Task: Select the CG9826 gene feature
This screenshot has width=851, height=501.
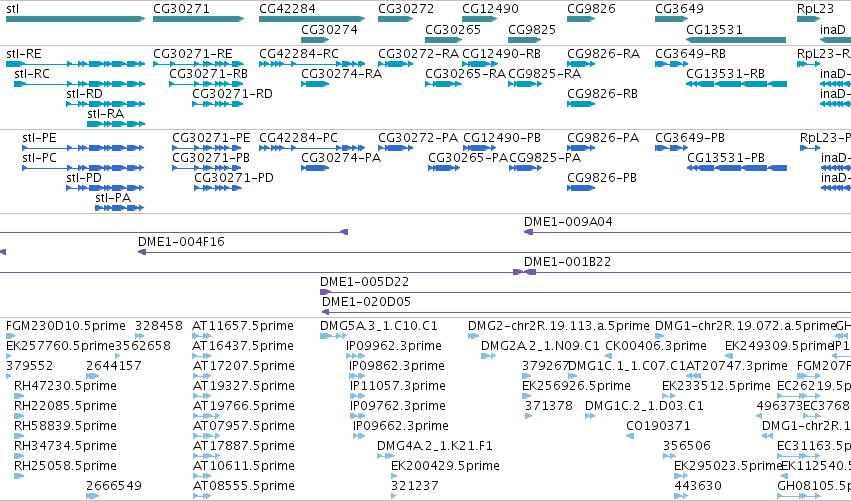Action: (x=581, y=19)
